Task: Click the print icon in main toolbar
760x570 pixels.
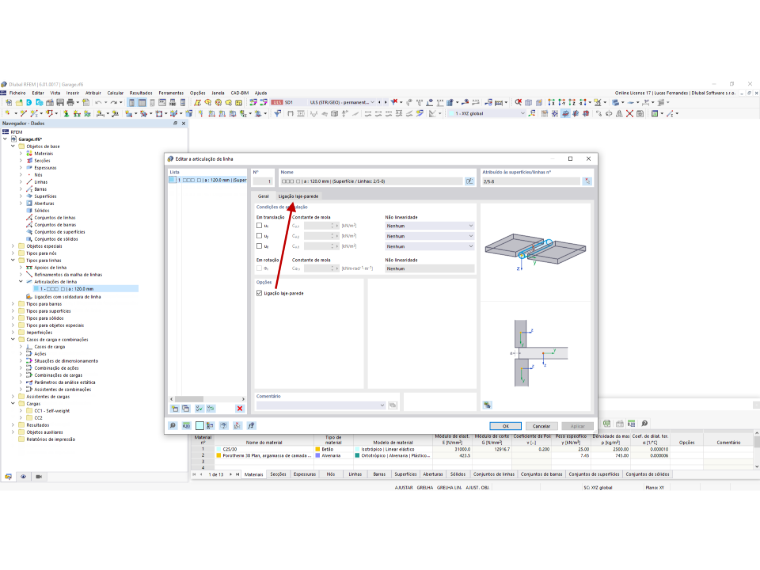Action: point(71,102)
